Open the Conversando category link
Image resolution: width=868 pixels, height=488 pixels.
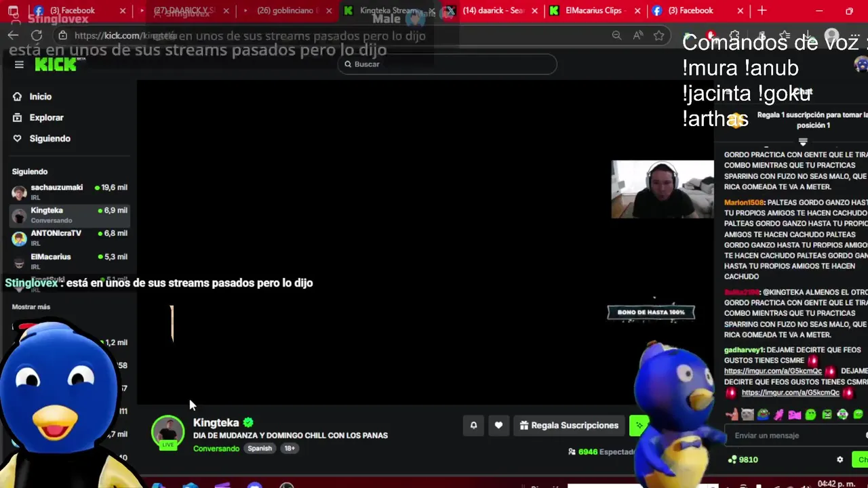(x=216, y=449)
